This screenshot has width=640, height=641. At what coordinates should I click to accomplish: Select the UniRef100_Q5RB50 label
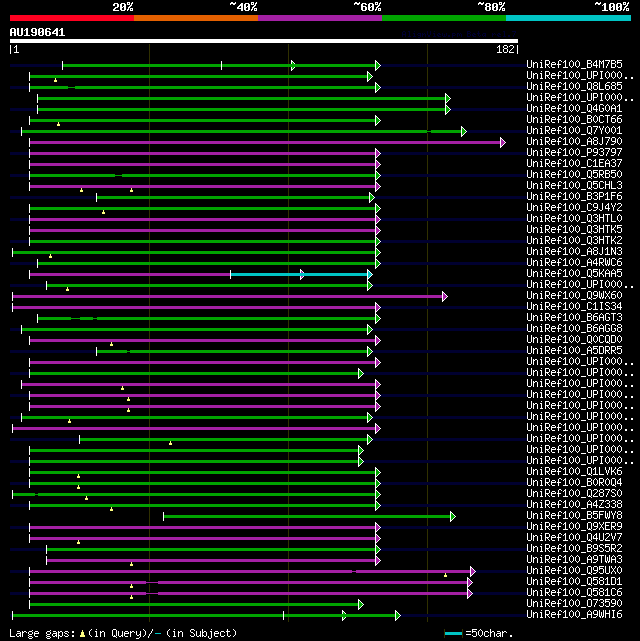pyautogui.click(x=574, y=175)
